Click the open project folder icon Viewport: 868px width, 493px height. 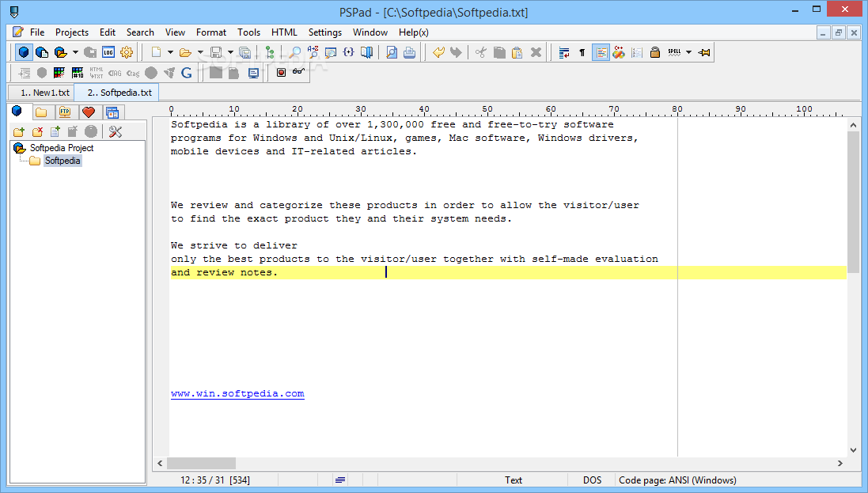(60, 52)
